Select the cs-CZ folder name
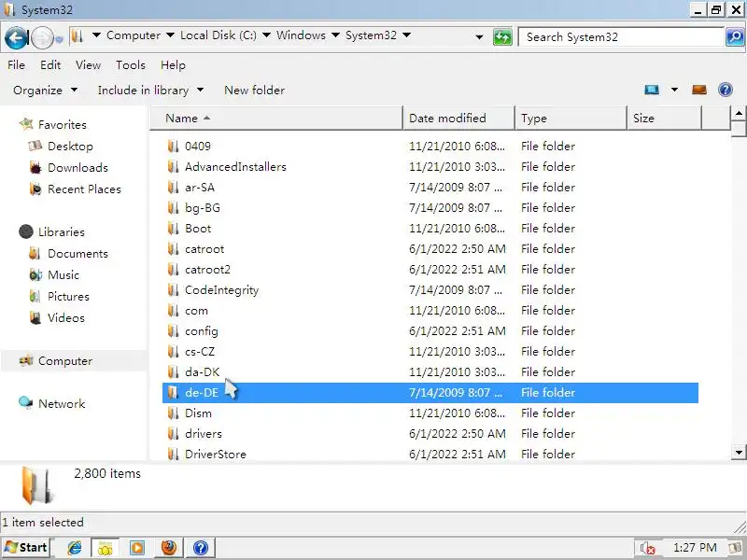This screenshot has width=747, height=560. pyautogui.click(x=200, y=352)
